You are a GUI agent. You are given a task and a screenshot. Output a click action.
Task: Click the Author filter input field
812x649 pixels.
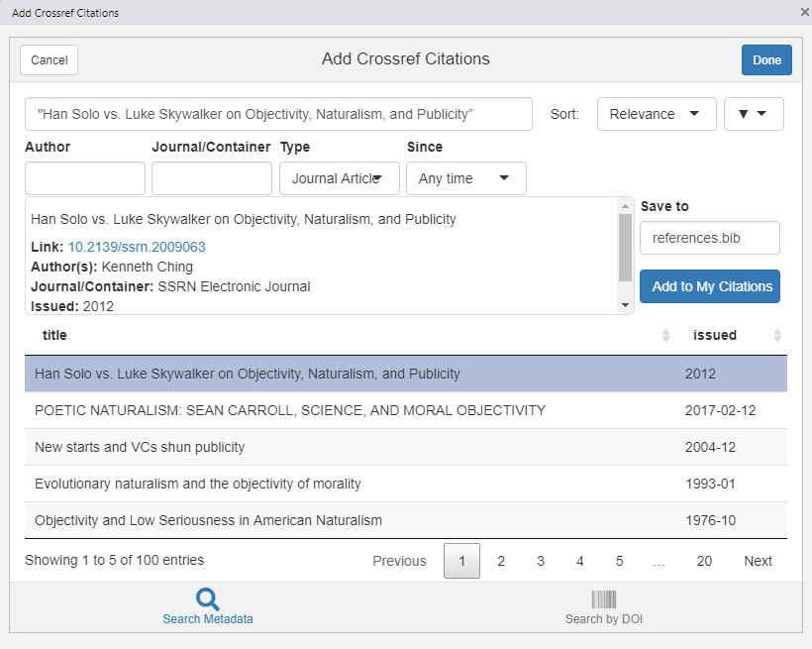tap(85, 178)
